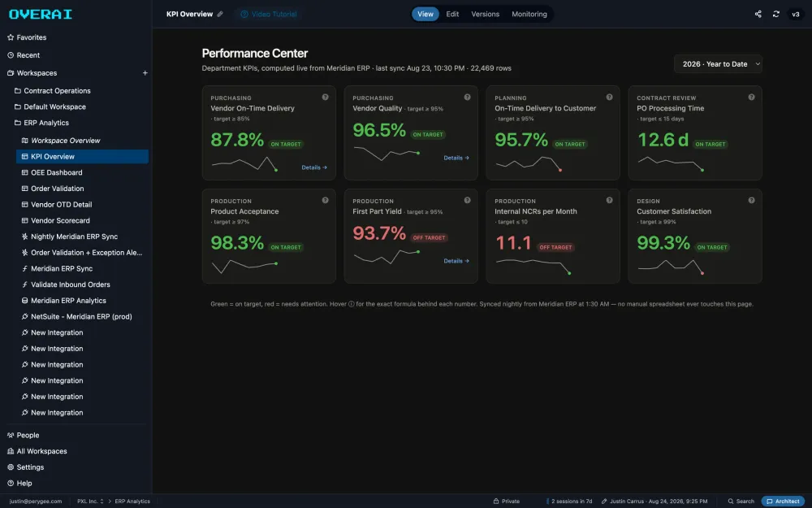Image resolution: width=812 pixels, height=508 pixels.
Task: Open Details link on Vendor Quality card
Action: coord(456,158)
